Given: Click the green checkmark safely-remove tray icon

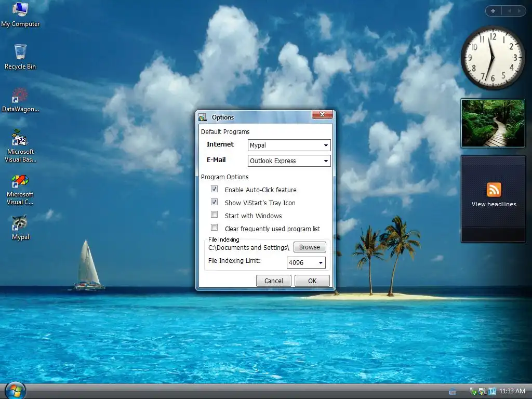Looking at the screenshot, I should pos(473,392).
